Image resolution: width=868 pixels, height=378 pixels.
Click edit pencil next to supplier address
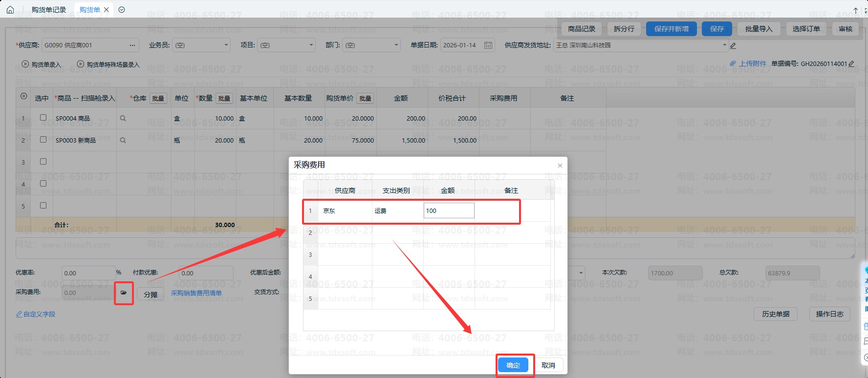[733, 45]
